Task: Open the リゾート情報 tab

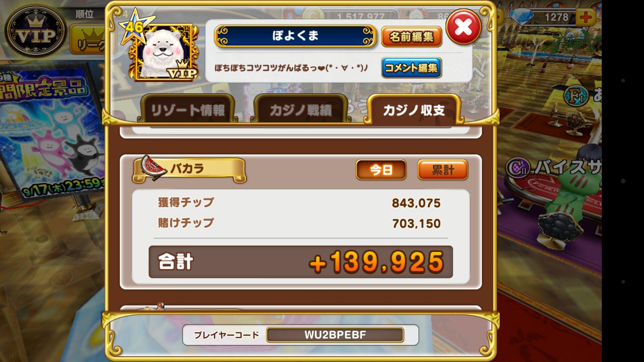Action: (187, 110)
